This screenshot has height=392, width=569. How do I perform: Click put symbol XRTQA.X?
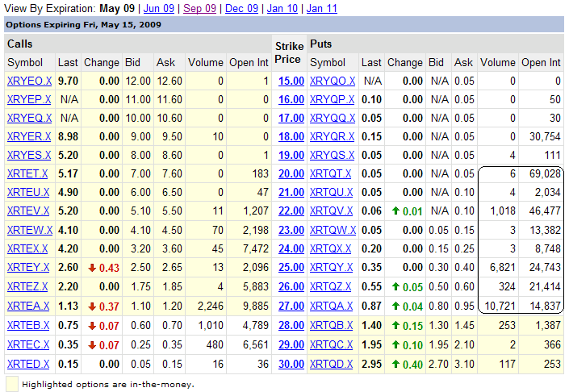331,306
